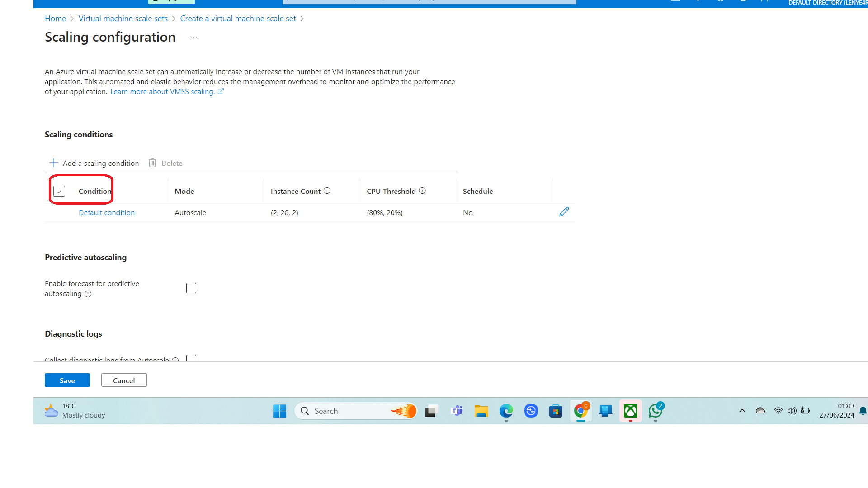
Task: Click the Add a scaling condition plus icon
Action: (x=54, y=163)
